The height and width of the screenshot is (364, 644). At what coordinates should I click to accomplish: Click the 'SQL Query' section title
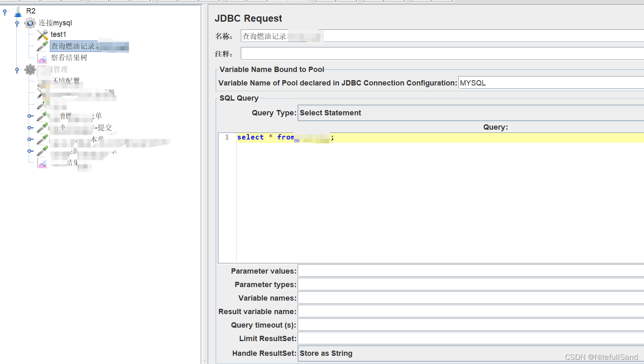click(x=239, y=98)
